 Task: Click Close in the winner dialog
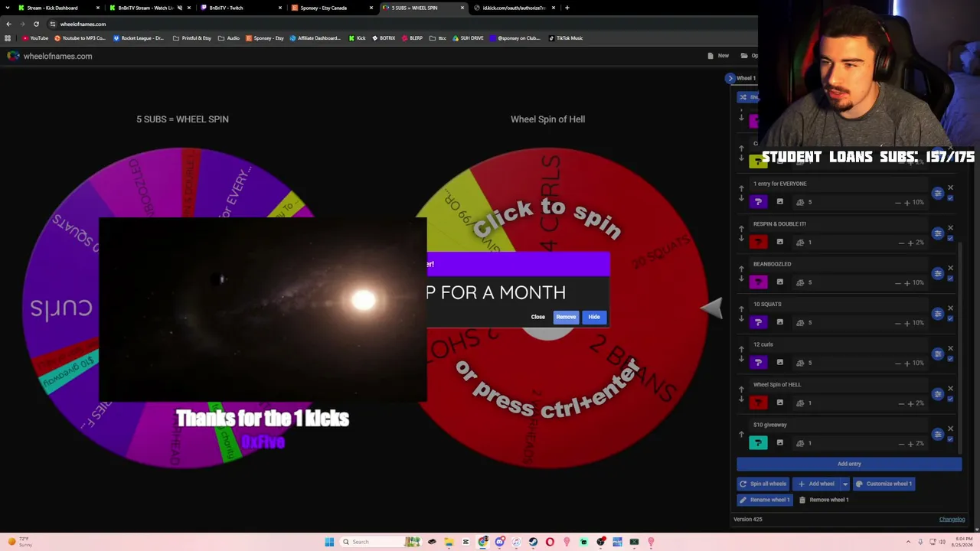coord(538,317)
